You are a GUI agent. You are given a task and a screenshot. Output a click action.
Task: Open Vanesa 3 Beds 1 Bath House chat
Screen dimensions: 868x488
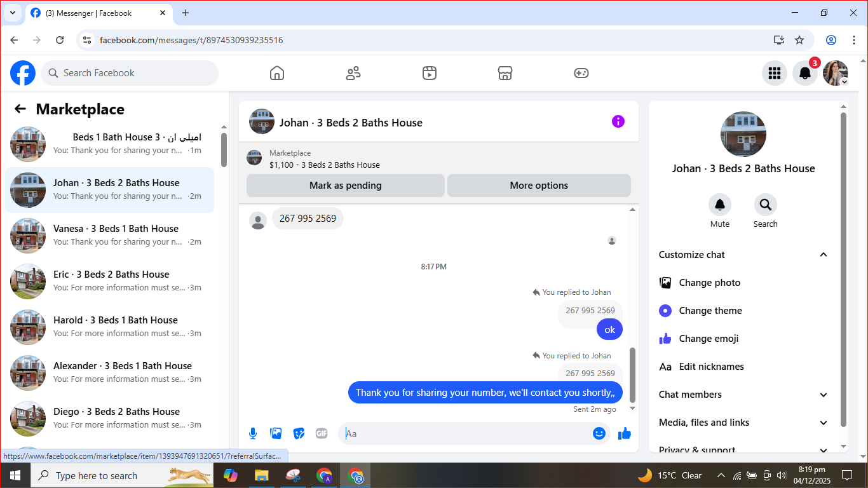point(109,235)
